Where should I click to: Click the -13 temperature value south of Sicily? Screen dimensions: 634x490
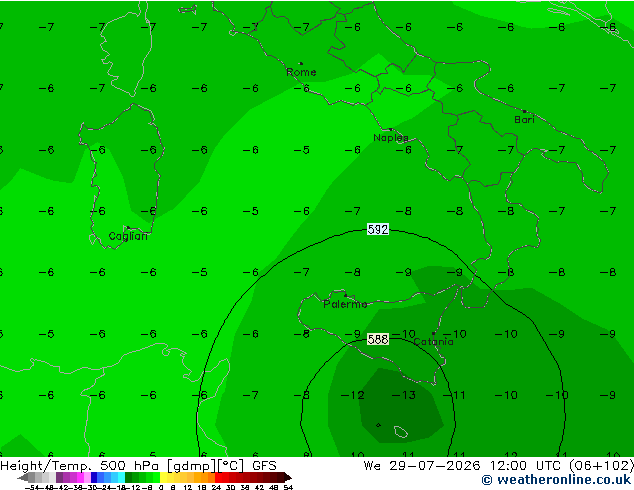[x=404, y=395]
